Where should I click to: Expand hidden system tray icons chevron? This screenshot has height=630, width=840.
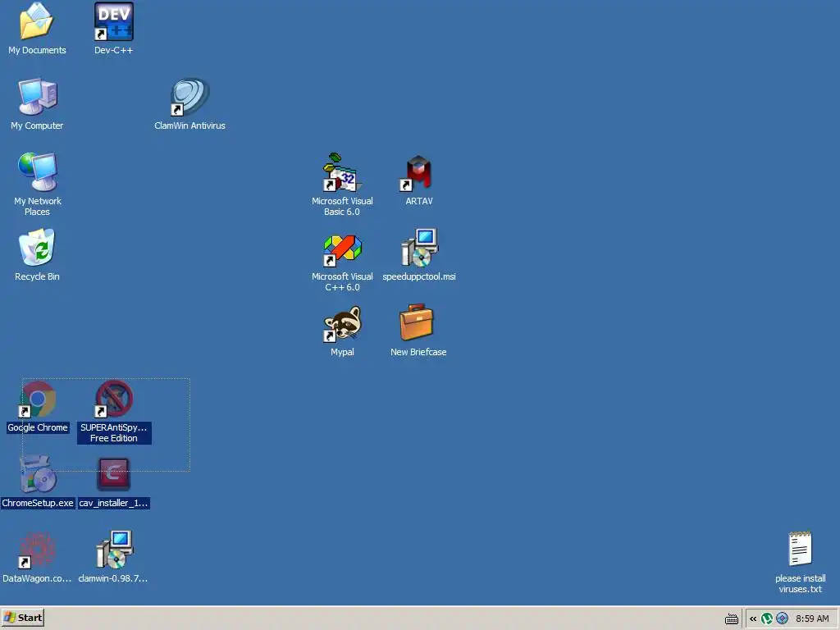click(x=753, y=619)
